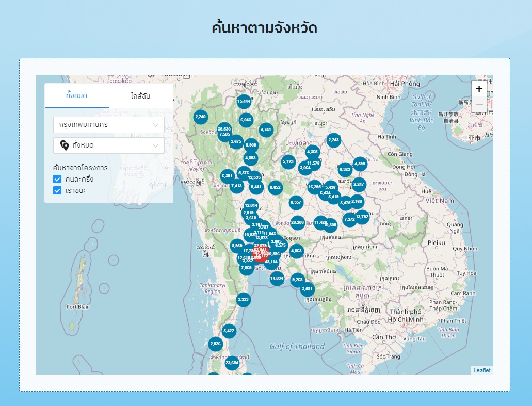Switch to the ใกล้ฉัน tab
This screenshot has height=406, width=532.
140,96
